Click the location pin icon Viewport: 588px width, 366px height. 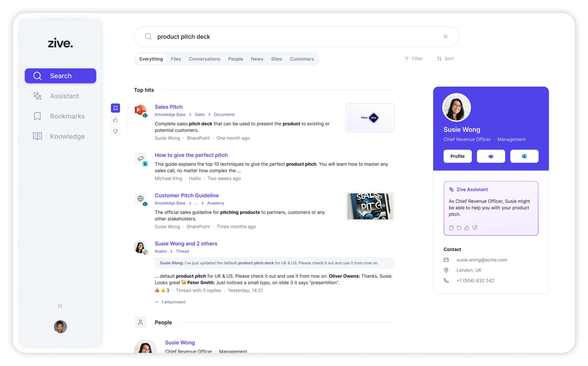[x=446, y=270]
